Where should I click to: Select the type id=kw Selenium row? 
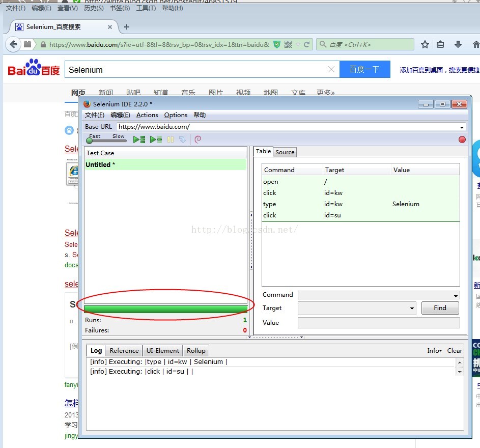tap(360, 204)
